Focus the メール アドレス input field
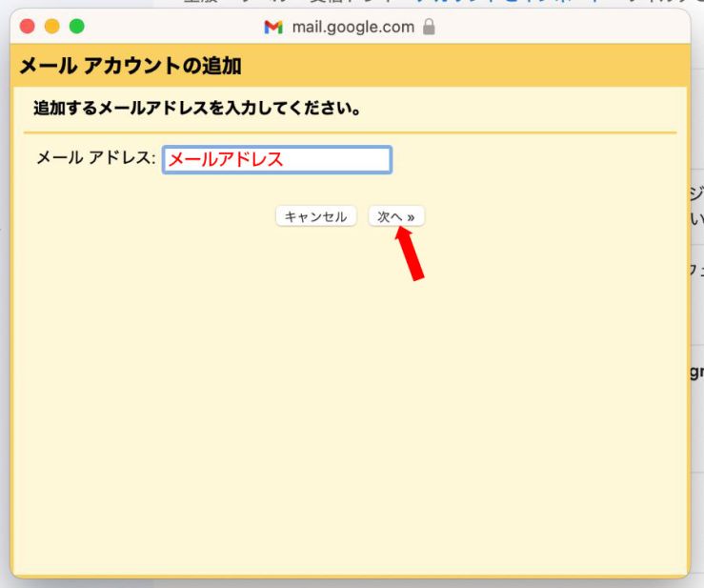Screen dimensions: 704x588 coord(276,159)
